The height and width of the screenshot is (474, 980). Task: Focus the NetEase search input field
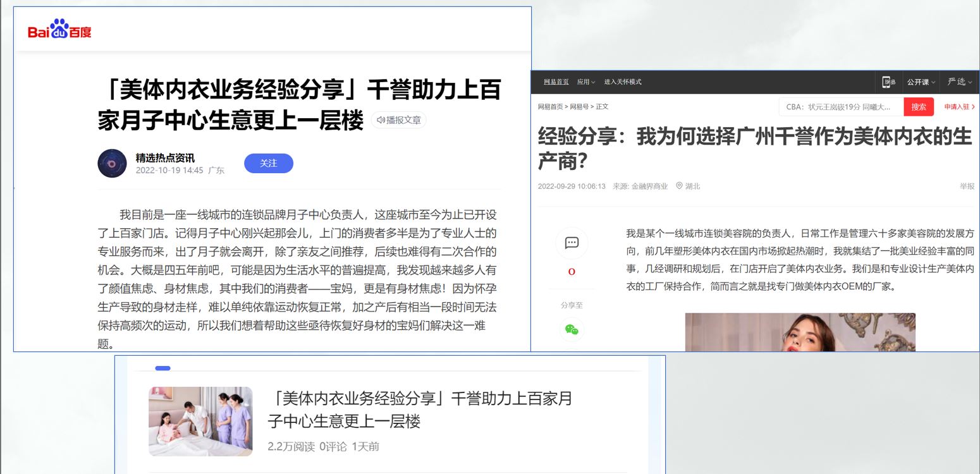(841, 107)
